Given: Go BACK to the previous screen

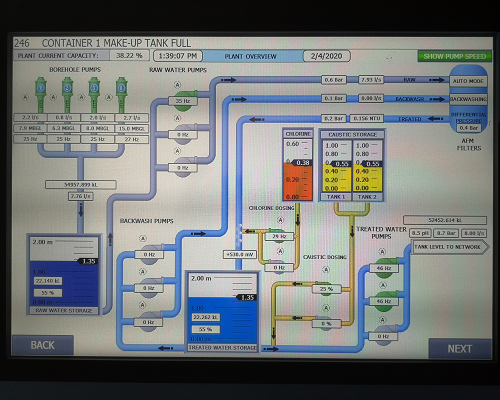Looking at the screenshot, I should tap(43, 345).
